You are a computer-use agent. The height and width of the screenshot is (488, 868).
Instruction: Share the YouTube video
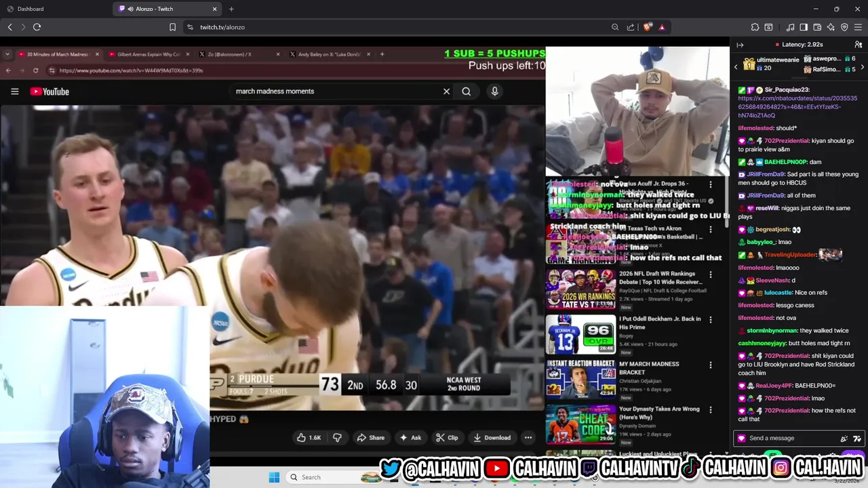[370, 438]
